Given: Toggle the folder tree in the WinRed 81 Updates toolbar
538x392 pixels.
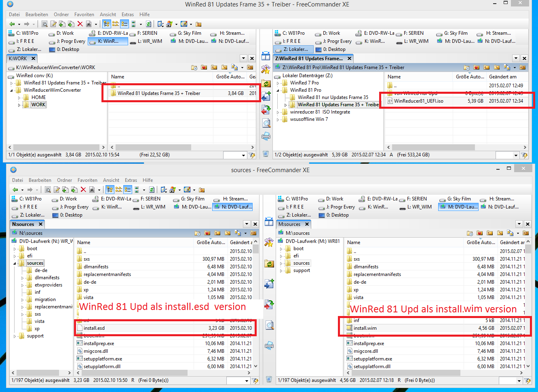Looking at the screenshot, I should click(106, 24).
